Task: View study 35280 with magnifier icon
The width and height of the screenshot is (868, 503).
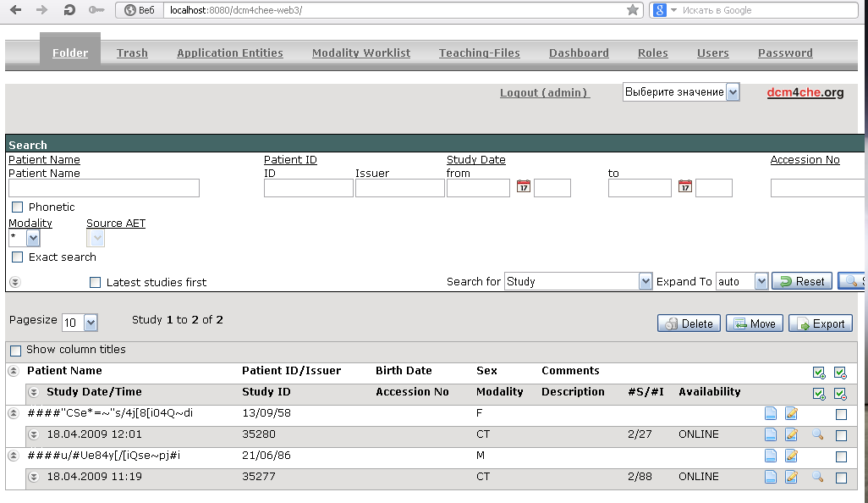Action: click(x=817, y=434)
